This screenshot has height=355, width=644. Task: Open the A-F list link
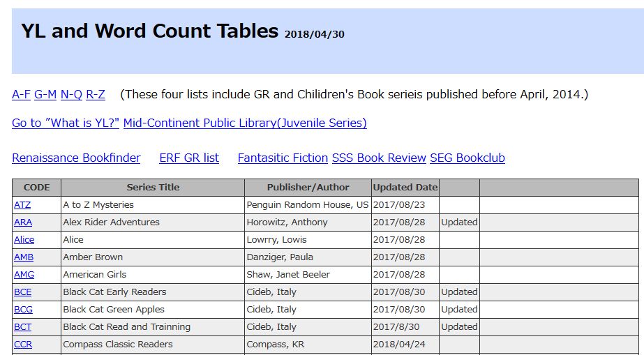pyautogui.click(x=21, y=94)
